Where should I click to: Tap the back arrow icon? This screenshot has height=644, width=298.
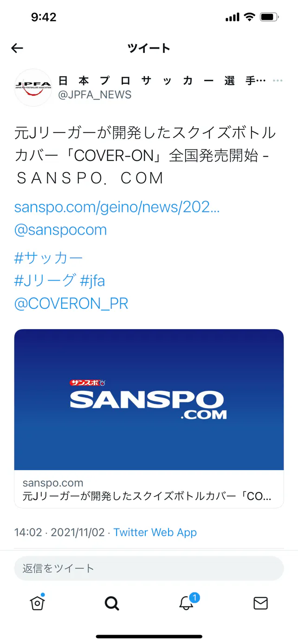[17, 48]
